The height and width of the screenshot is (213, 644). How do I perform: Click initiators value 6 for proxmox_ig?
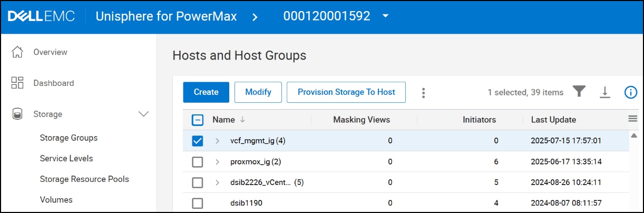pyautogui.click(x=496, y=162)
